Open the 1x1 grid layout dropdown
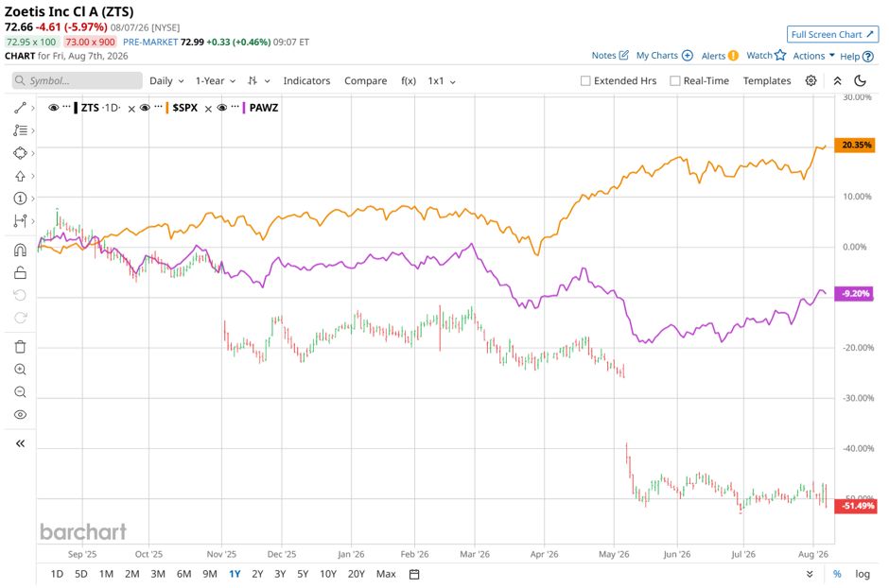This screenshot has height=588, width=889. point(442,80)
